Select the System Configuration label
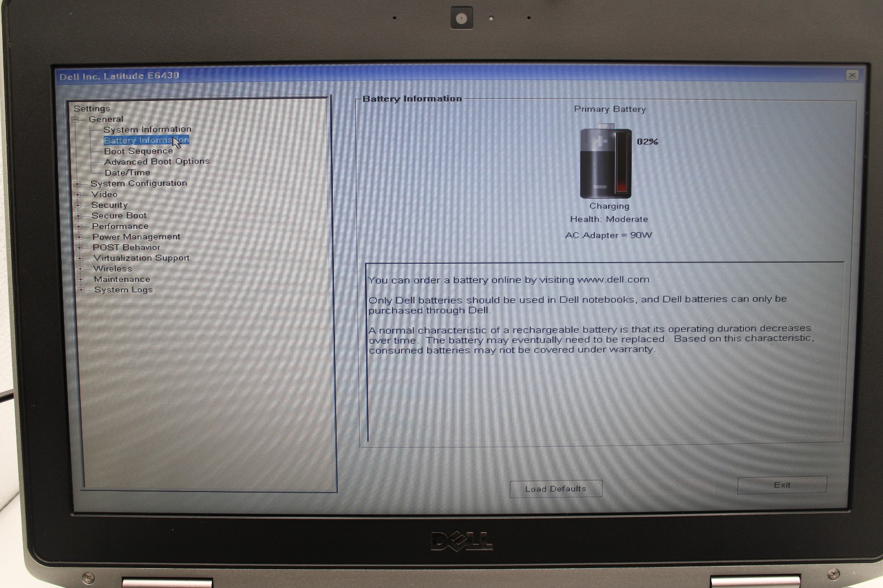This screenshot has width=883, height=588. coord(139,183)
